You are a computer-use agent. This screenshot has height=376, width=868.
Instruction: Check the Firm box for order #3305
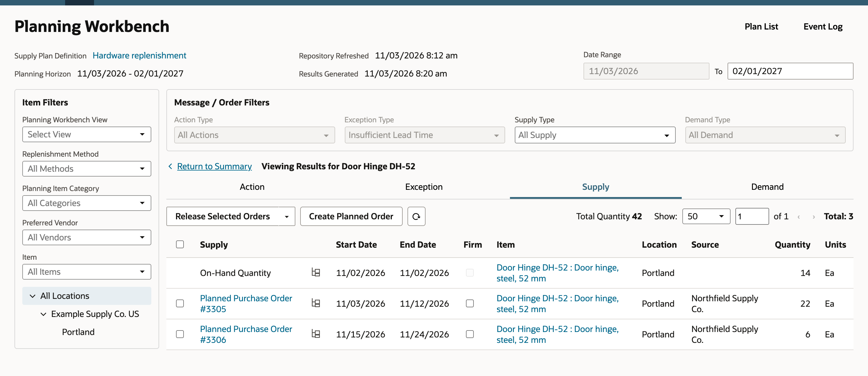[470, 303]
